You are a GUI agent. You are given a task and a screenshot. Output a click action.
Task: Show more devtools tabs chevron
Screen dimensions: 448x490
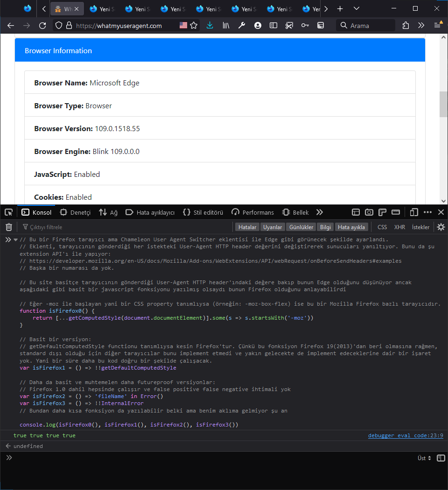click(x=319, y=212)
